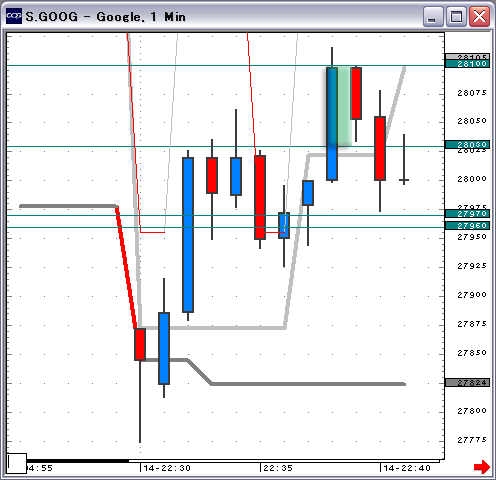496x480 pixels.
Task: Click the 27925 price scale value
Action: pos(472,266)
